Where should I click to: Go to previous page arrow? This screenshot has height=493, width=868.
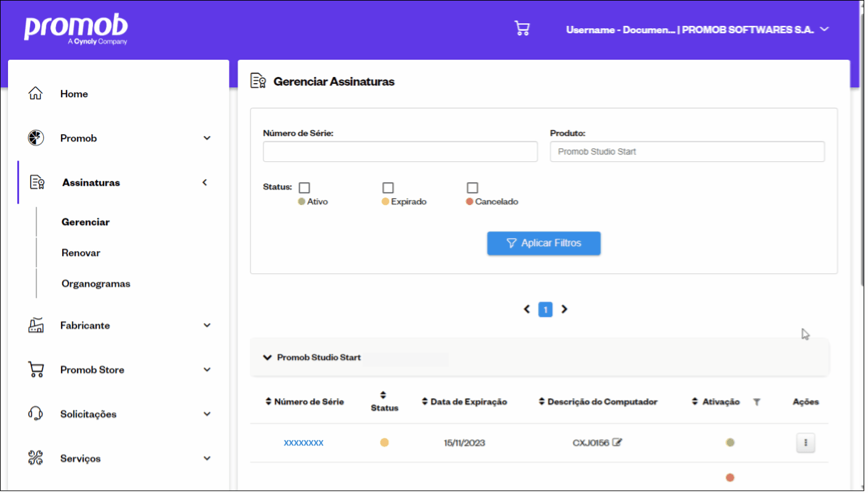point(526,309)
